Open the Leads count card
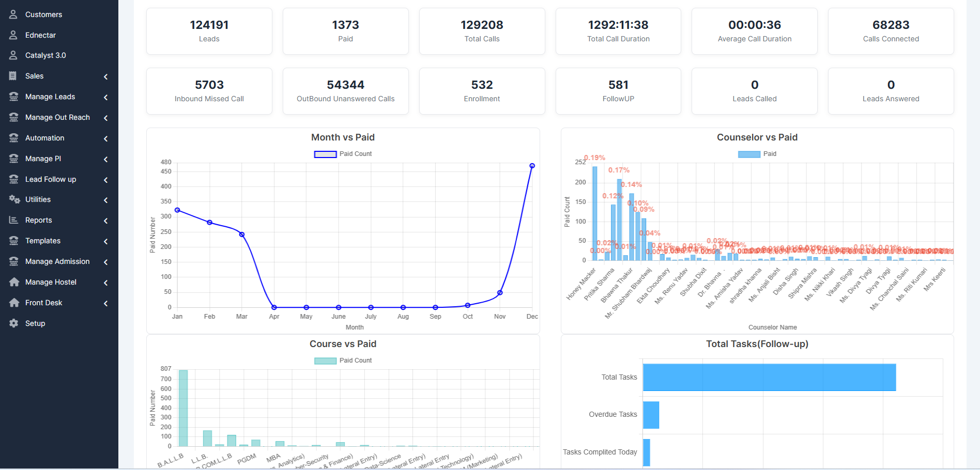980x470 pixels. (209, 31)
